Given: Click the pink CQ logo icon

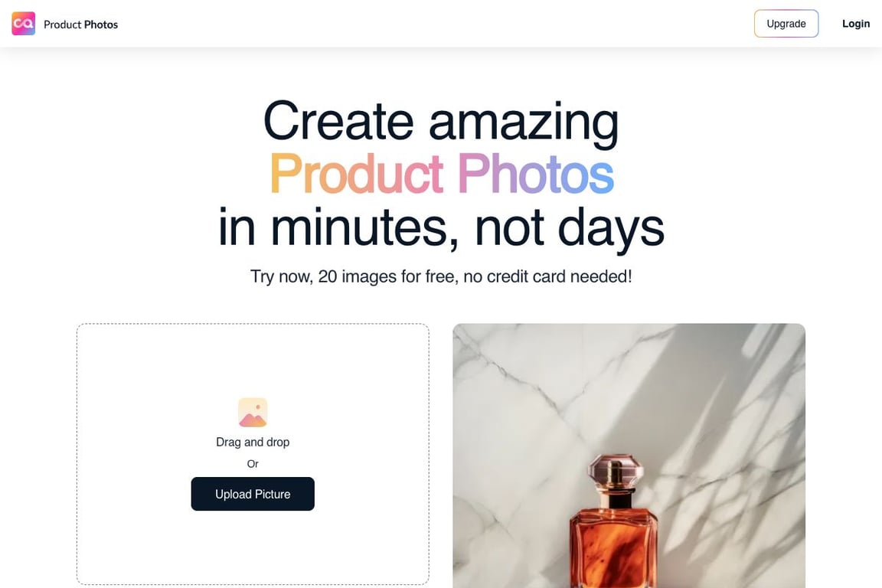Looking at the screenshot, I should click(x=23, y=24).
